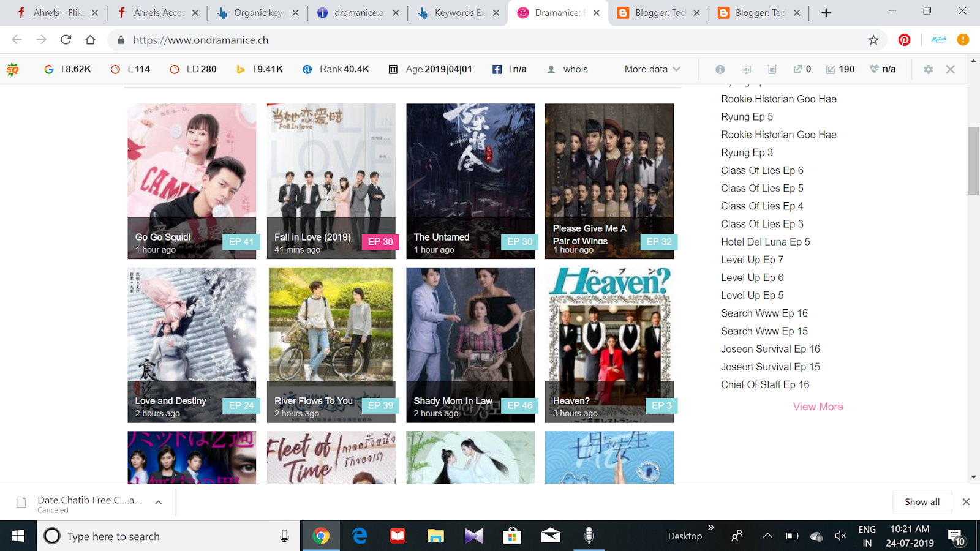
Task: Click the Show all downloads button
Action: [922, 501]
